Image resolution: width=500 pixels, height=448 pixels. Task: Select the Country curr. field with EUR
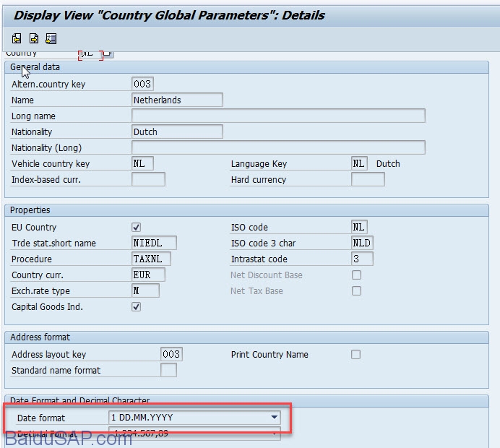pyautogui.click(x=148, y=275)
